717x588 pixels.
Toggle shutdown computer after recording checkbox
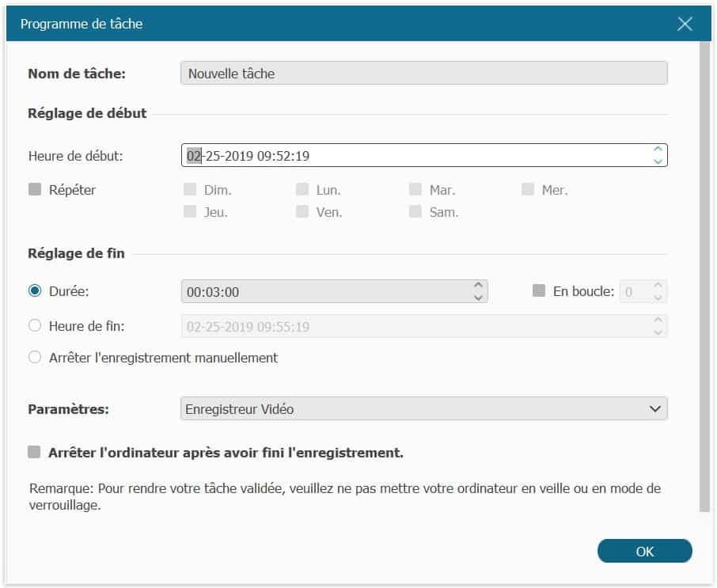point(34,453)
